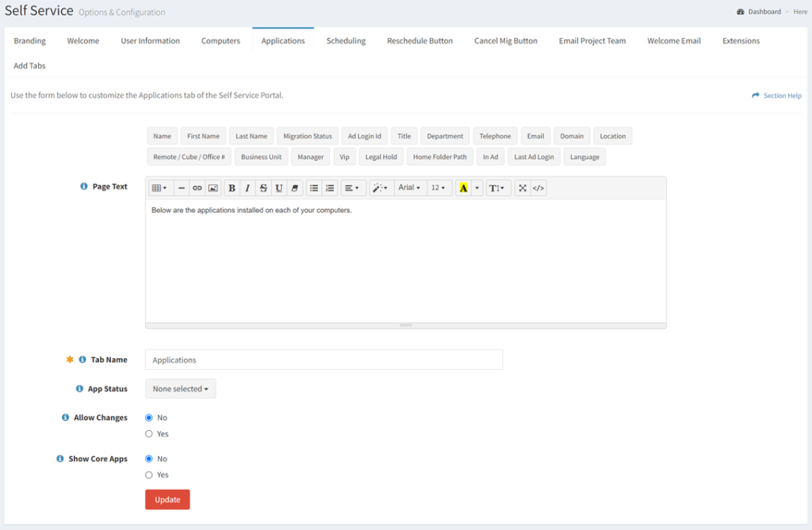The image size is (812, 530).
Task: Switch to the Scheduling tab
Action: 346,40
